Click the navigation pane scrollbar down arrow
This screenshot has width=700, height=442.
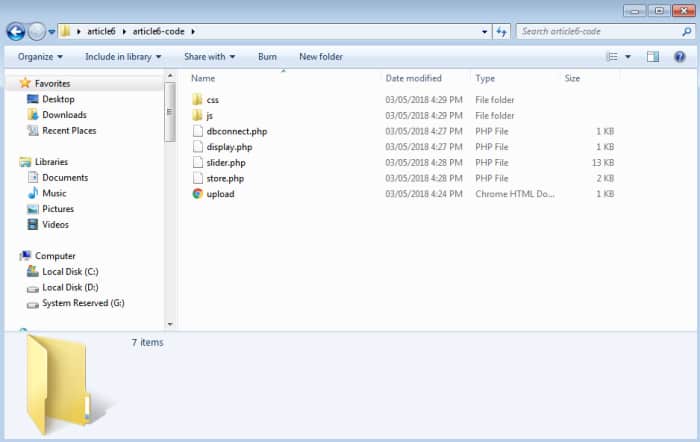click(170, 324)
